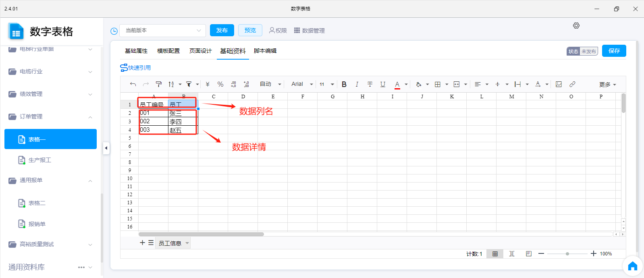Click the version history clock icon
The image size is (644, 278).
tap(114, 31)
